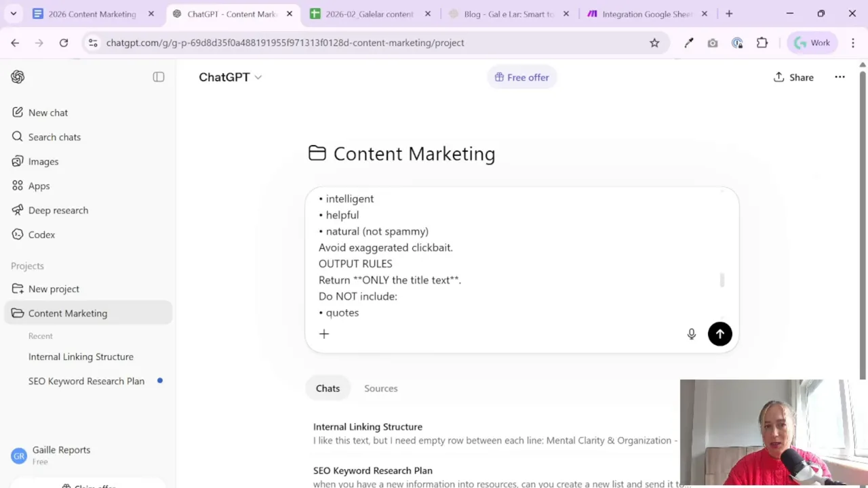Click the plus attach icon in prompt box
Viewport: 868px width, 488px height.
(x=324, y=333)
